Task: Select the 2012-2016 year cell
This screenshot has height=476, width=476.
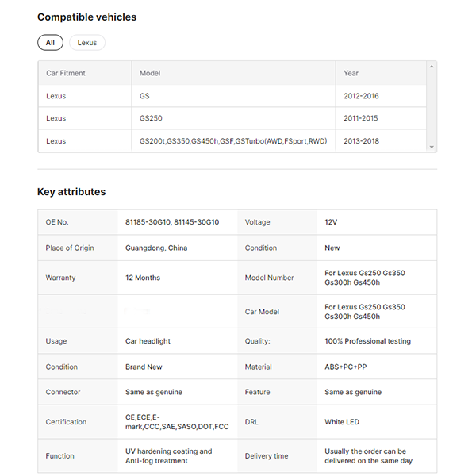Action: pos(361,96)
